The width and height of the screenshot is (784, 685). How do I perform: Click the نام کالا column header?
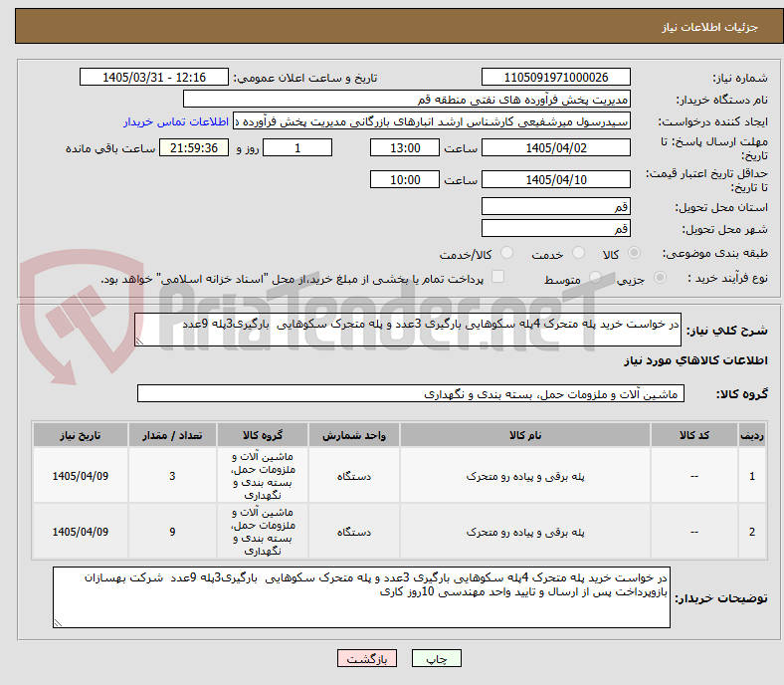click(525, 435)
